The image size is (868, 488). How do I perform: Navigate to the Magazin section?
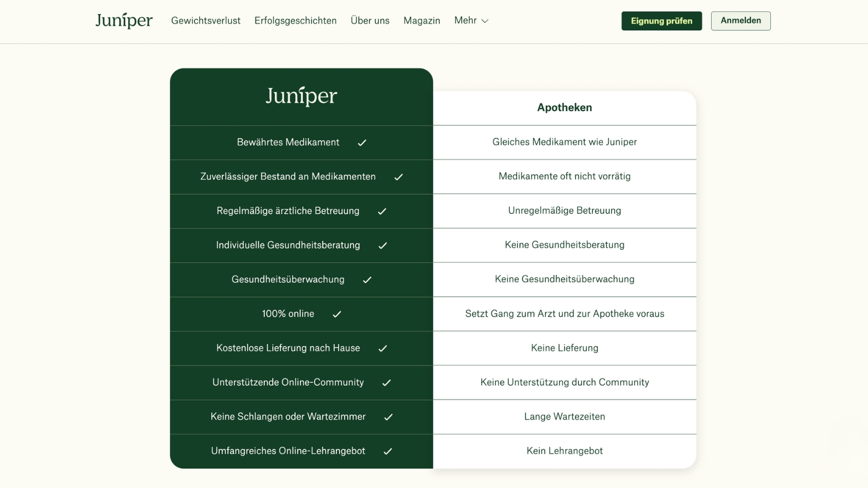coord(422,21)
